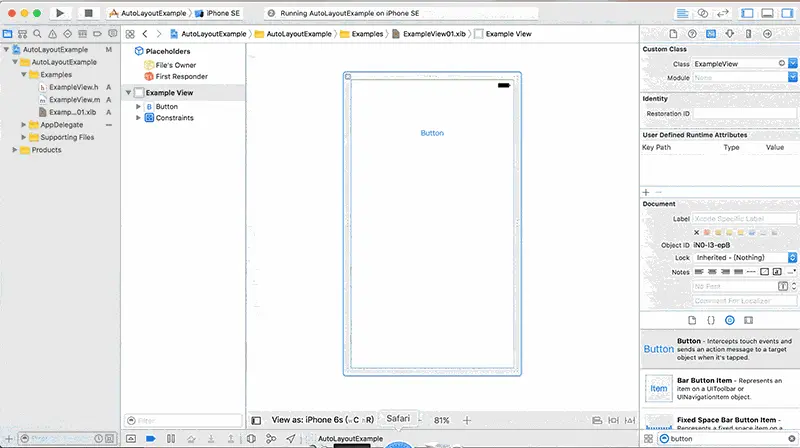The image size is (800, 448).
Task: Switch library to icon grid view
Action: (648, 439)
